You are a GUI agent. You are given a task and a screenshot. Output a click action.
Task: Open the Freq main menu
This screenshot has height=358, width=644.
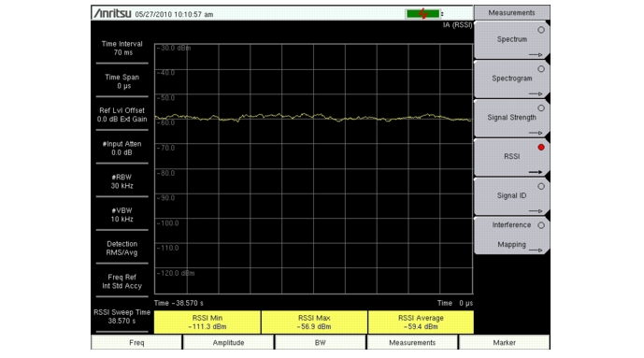[x=136, y=342]
